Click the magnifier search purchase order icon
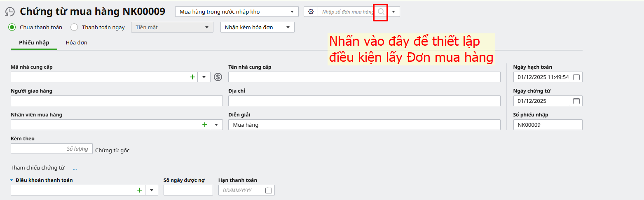Viewport: 644px width, 200px height. click(x=381, y=12)
